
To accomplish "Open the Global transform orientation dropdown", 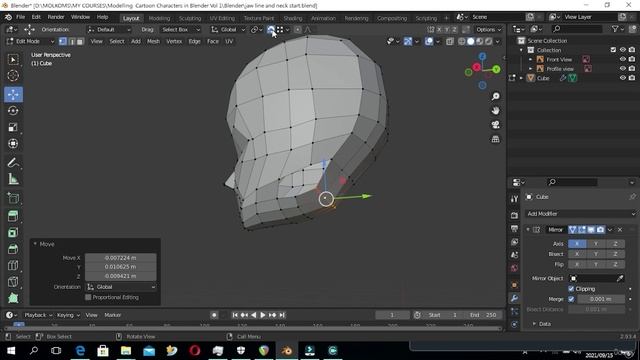I will point(228,29).
